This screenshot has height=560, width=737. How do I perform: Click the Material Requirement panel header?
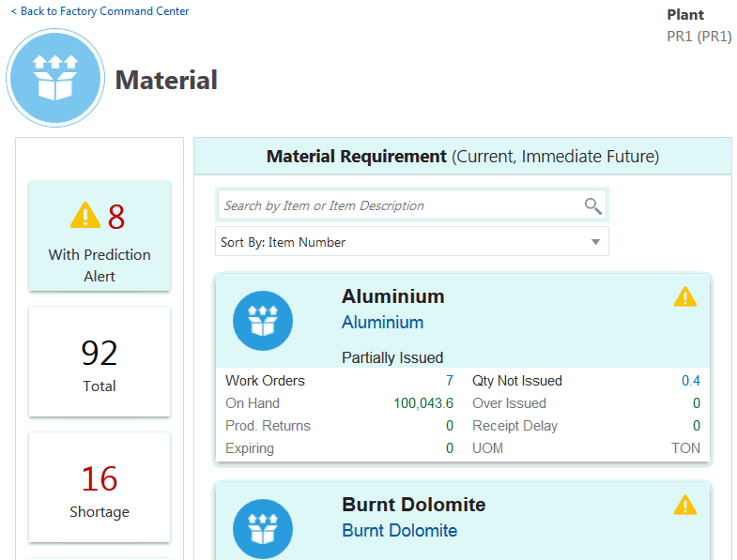463,157
